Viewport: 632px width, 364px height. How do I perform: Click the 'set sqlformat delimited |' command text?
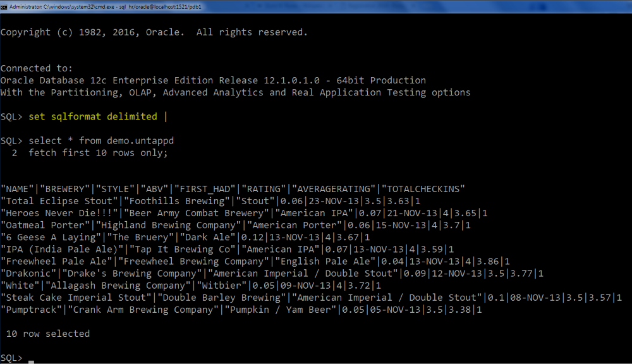point(98,116)
